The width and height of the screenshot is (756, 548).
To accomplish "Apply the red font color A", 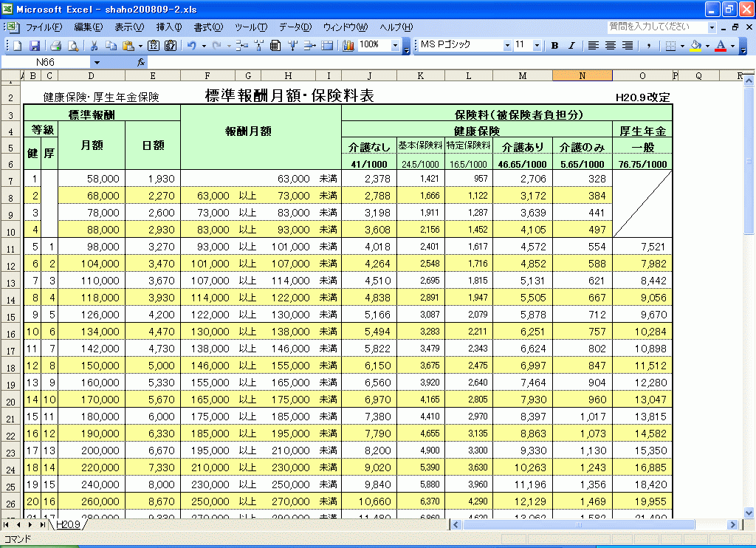I will tap(721, 46).
